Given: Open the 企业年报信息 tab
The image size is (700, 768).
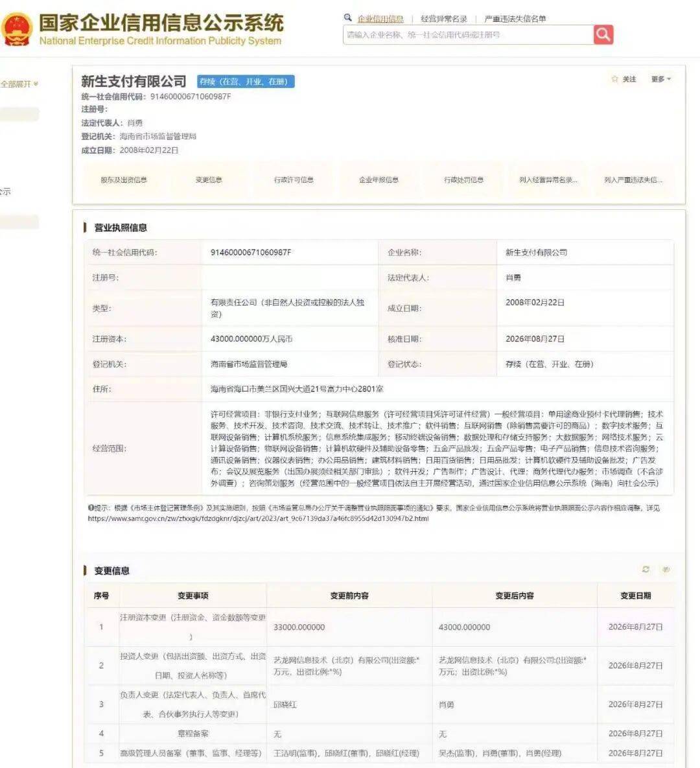Looking at the screenshot, I should tap(379, 180).
